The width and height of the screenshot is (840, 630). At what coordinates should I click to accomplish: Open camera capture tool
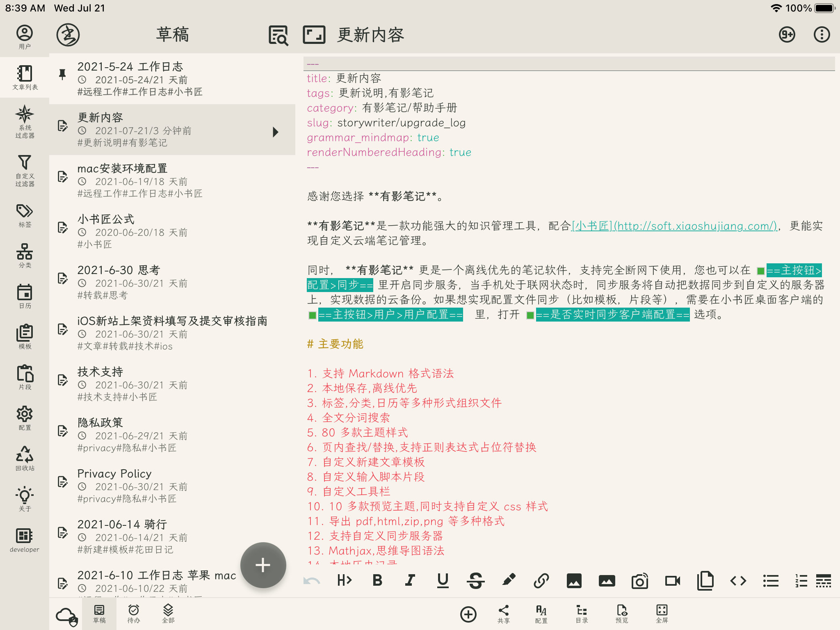pyautogui.click(x=639, y=580)
